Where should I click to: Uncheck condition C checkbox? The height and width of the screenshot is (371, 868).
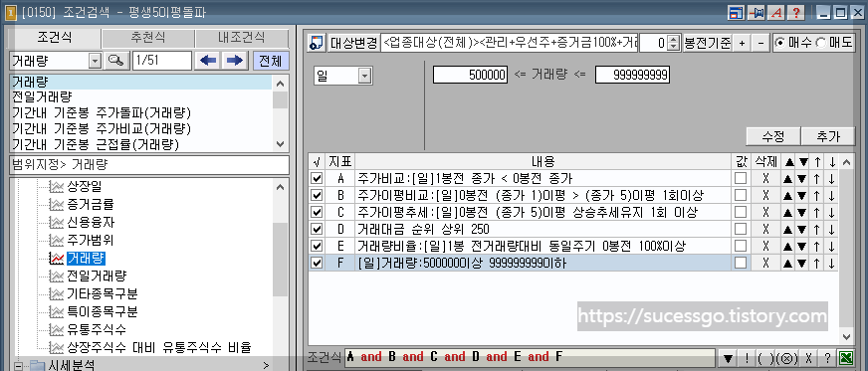pyautogui.click(x=317, y=213)
